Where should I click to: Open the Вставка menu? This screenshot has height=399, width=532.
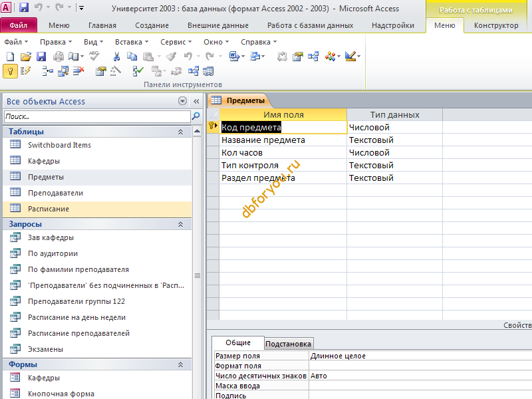click(132, 42)
